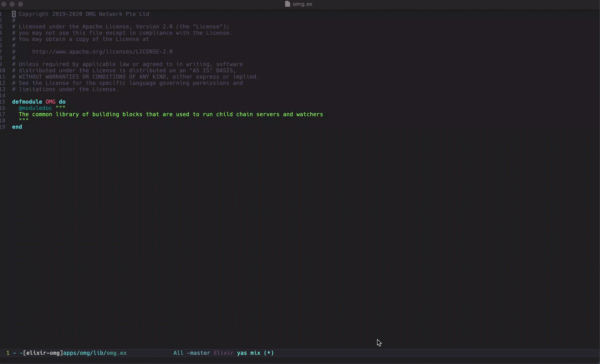Screen dimensions: 600x364
Task: Click the Apache license URL in comments
Action: (102, 52)
